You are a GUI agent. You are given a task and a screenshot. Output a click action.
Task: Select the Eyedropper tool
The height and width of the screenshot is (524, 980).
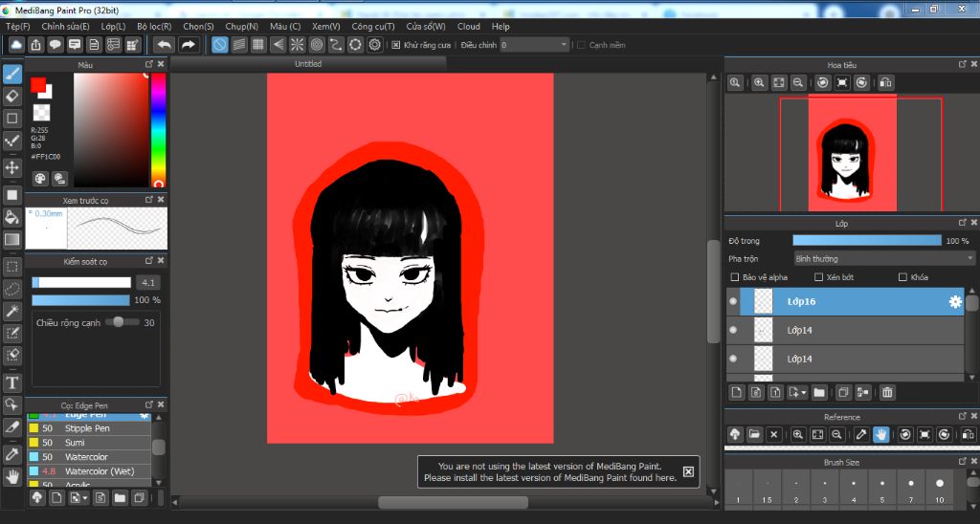point(11,454)
